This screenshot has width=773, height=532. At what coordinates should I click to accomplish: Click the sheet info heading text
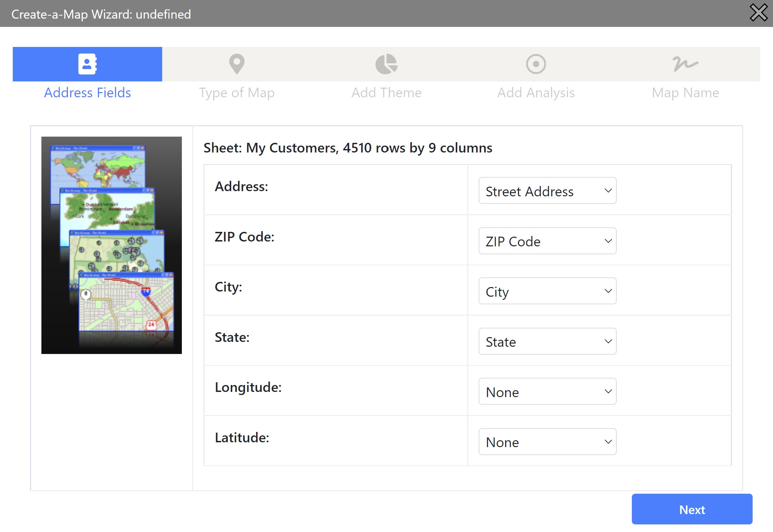click(348, 148)
